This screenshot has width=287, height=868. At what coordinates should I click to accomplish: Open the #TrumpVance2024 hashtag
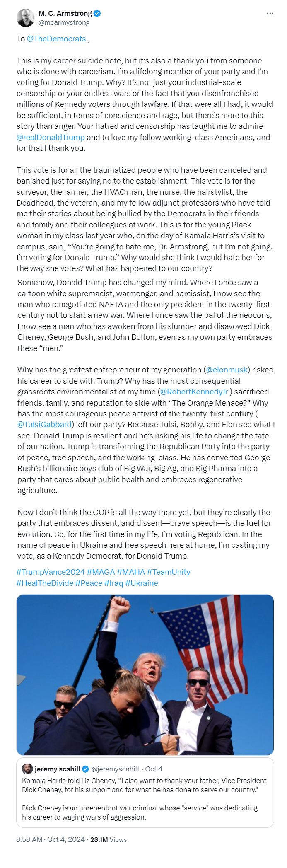51,572
